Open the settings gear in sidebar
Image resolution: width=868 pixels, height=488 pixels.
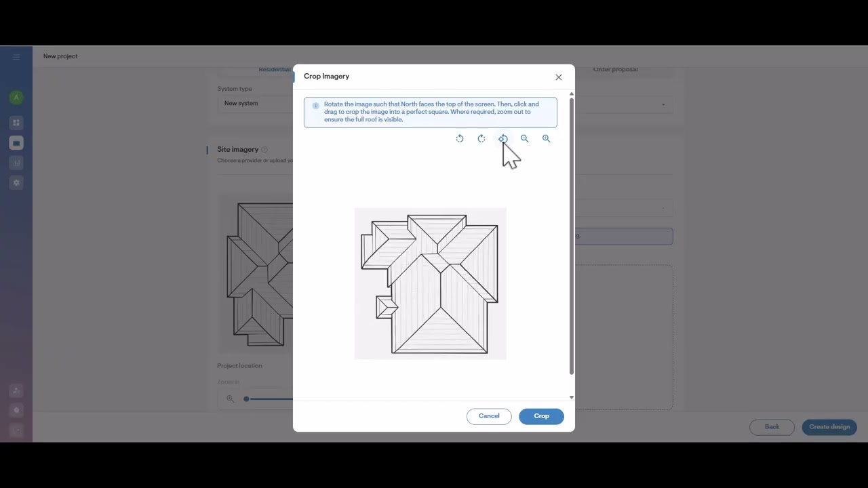[16, 183]
